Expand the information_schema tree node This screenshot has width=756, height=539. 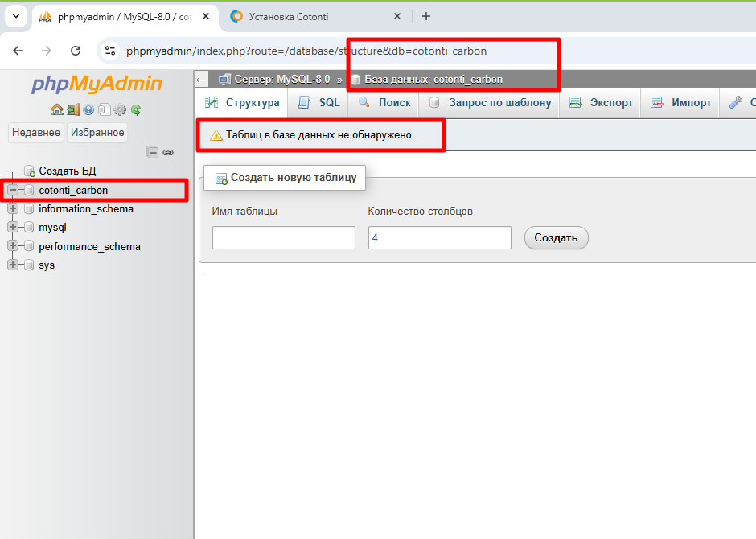13,208
